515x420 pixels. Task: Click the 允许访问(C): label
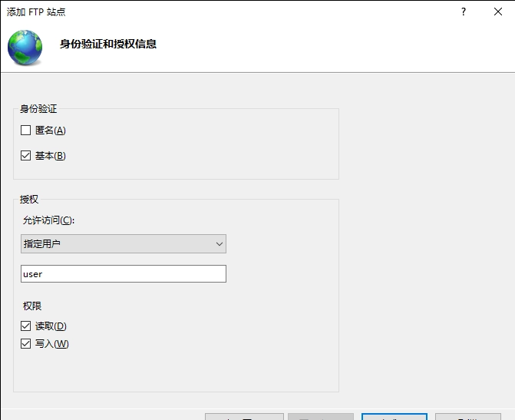coord(48,220)
